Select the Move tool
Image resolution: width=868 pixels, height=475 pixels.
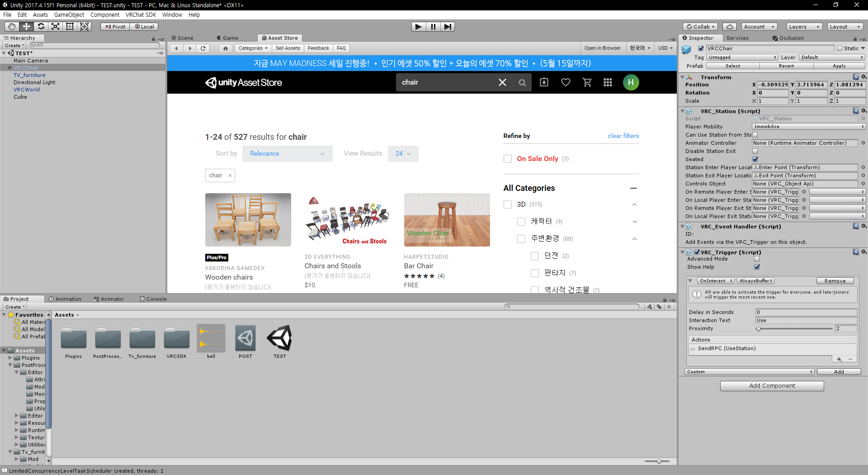26,27
